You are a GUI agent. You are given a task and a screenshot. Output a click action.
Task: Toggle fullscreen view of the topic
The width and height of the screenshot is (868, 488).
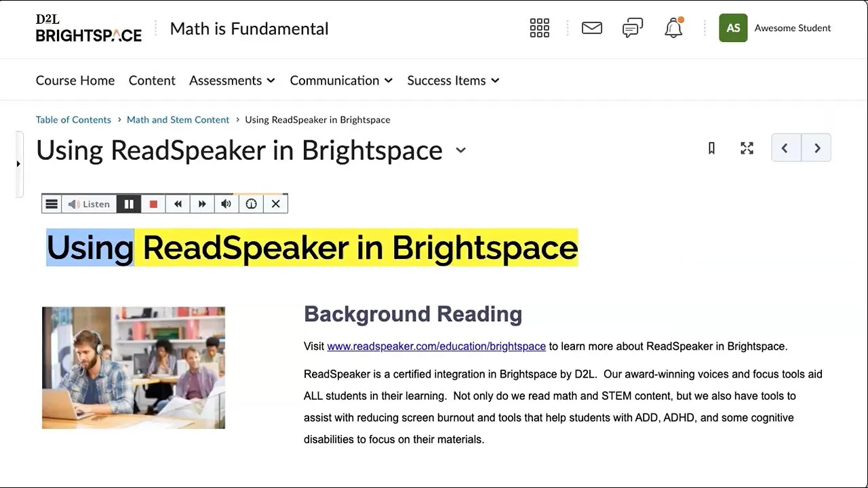[x=747, y=148]
